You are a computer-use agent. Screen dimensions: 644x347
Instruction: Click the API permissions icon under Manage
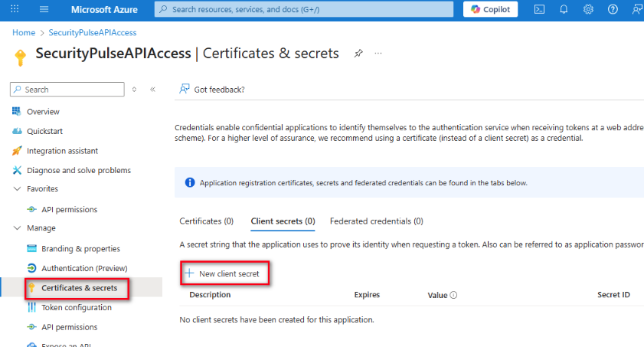[31, 327]
